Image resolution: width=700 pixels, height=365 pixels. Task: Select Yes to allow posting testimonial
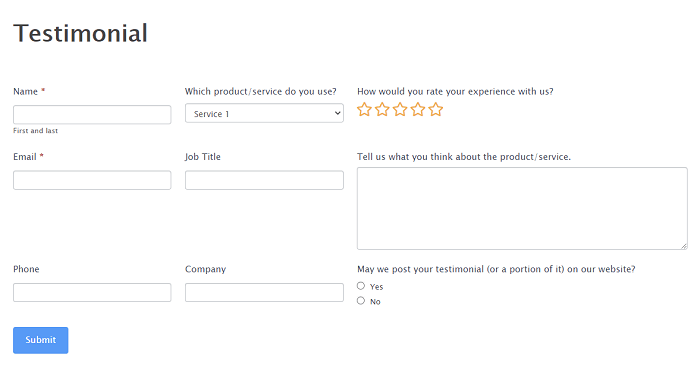361,286
